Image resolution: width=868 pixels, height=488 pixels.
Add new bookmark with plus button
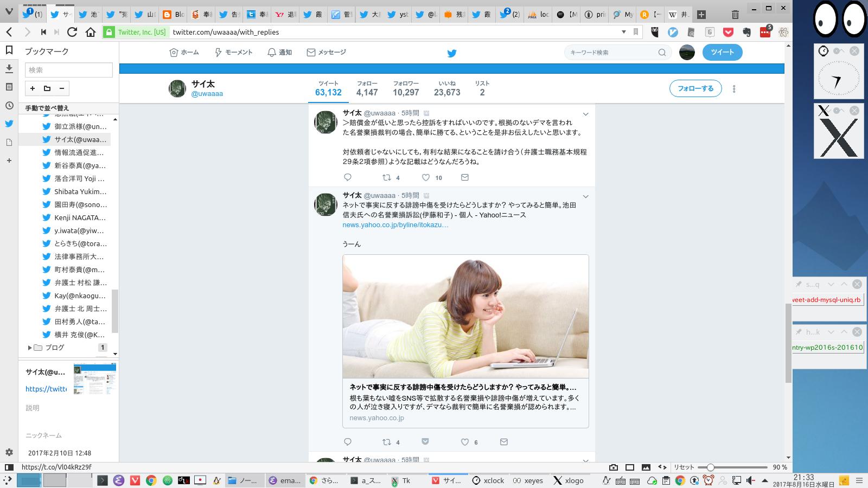coord(33,88)
